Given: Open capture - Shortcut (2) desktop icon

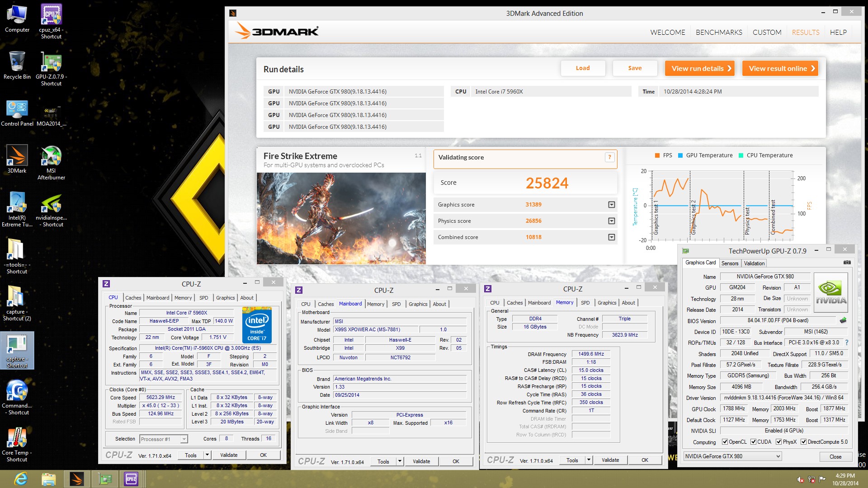Looking at the screenshot, I should coord(17,303).
